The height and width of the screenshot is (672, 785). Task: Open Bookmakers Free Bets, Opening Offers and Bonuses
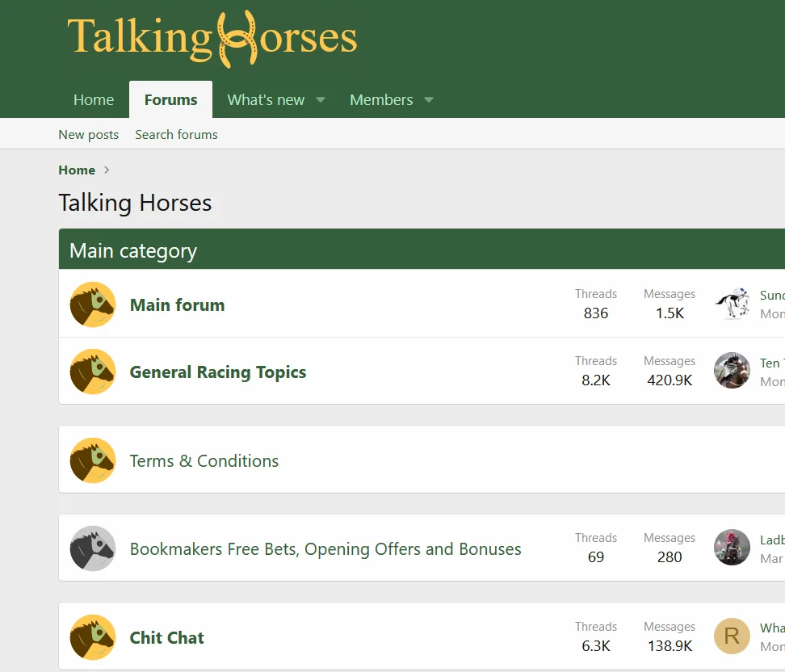point(325,548)
